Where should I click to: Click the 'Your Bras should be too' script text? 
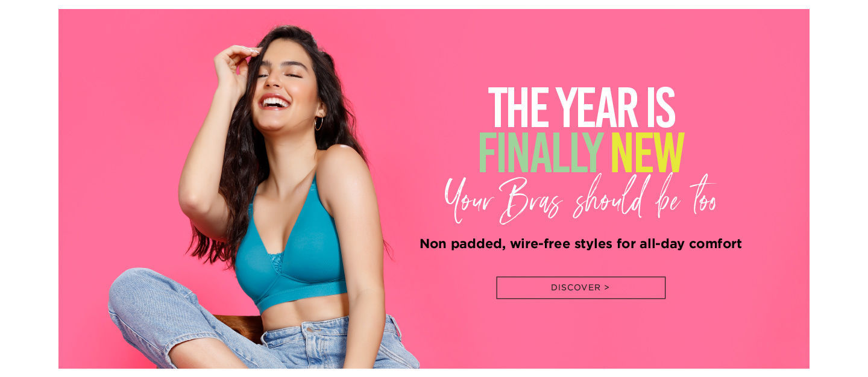[x=580, y=199]
